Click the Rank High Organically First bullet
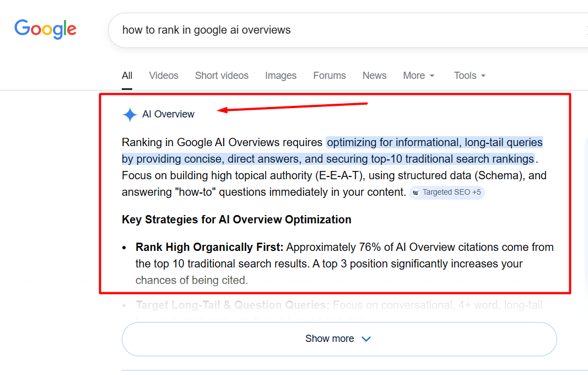Screen dimensions: 588x375 tap(209, 247)
